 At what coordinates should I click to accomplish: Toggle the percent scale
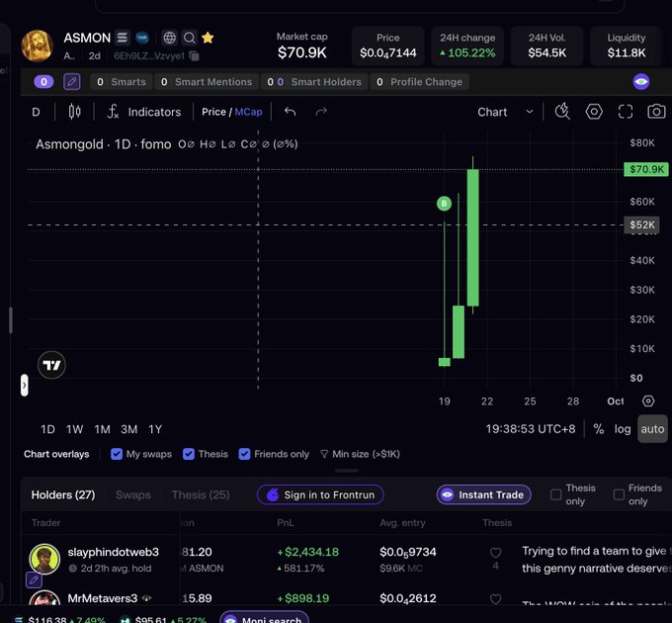pyautogui.click(x=598, y=429)
